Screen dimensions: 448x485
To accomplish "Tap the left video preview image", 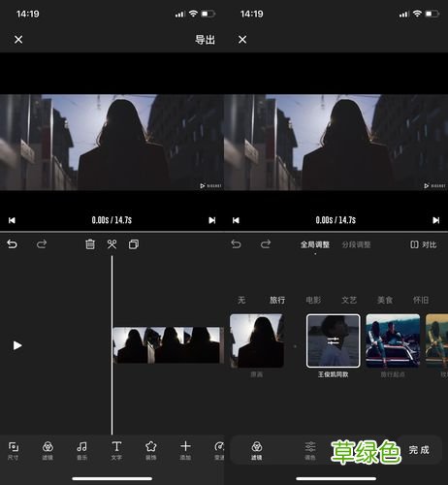I will click(x=112, y=143).
